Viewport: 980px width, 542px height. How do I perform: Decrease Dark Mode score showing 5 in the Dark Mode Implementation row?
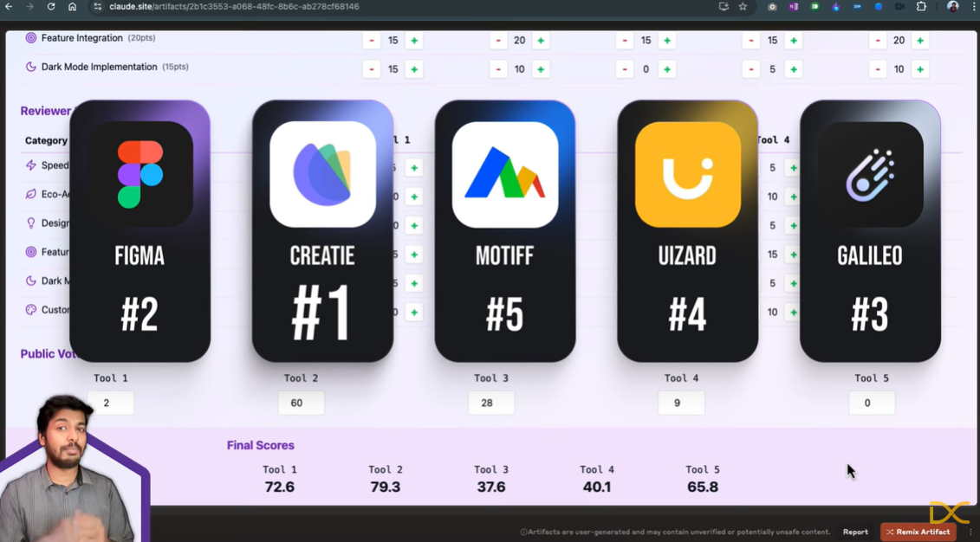click(x=751, y=69)
